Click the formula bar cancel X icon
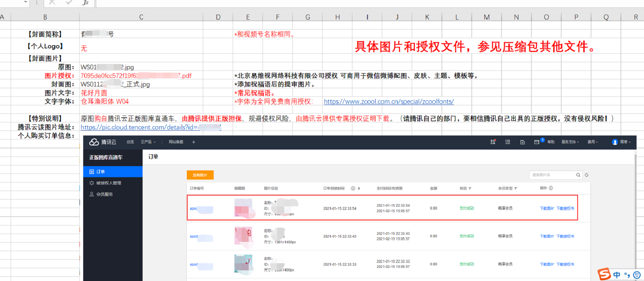The height and width of the screenshot is (281, 644). tap(52, 2)
